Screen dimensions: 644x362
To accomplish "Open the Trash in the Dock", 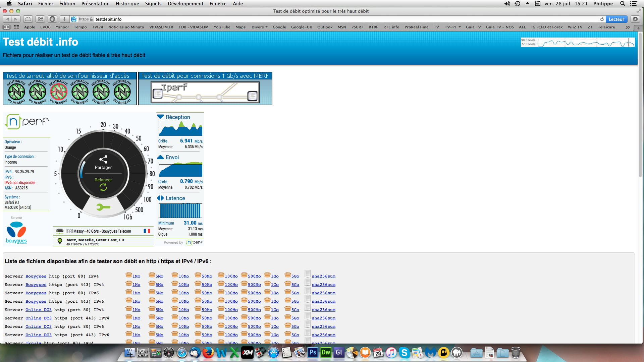I will click(516, 353).
